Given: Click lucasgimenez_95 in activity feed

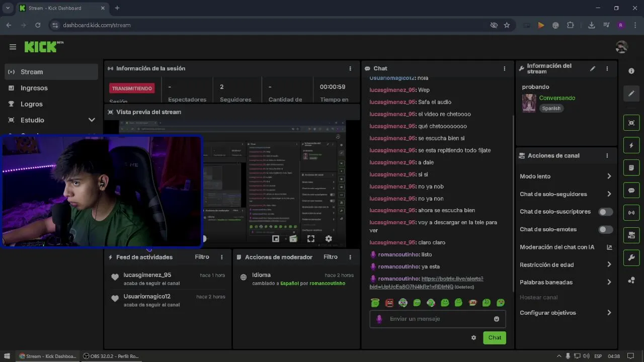Looking at the screenshot, I should click(x=147, y=275).
